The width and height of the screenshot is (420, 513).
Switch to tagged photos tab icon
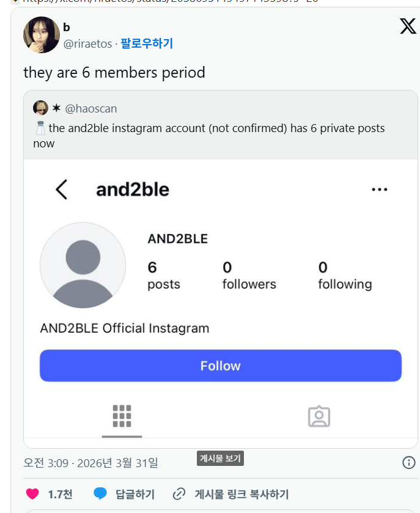coord(319,416)
